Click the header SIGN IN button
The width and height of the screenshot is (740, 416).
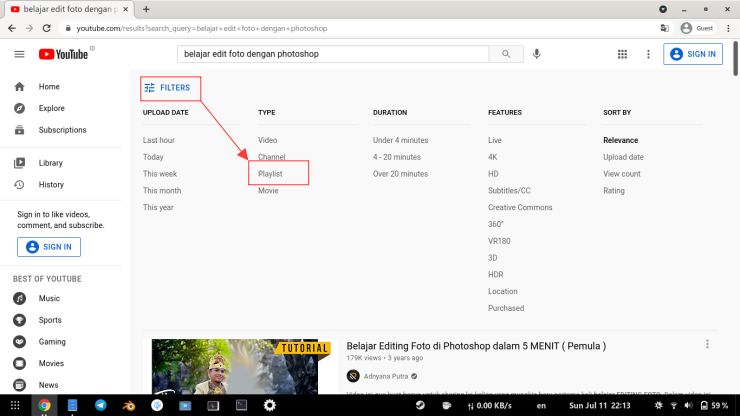point(692,54)
